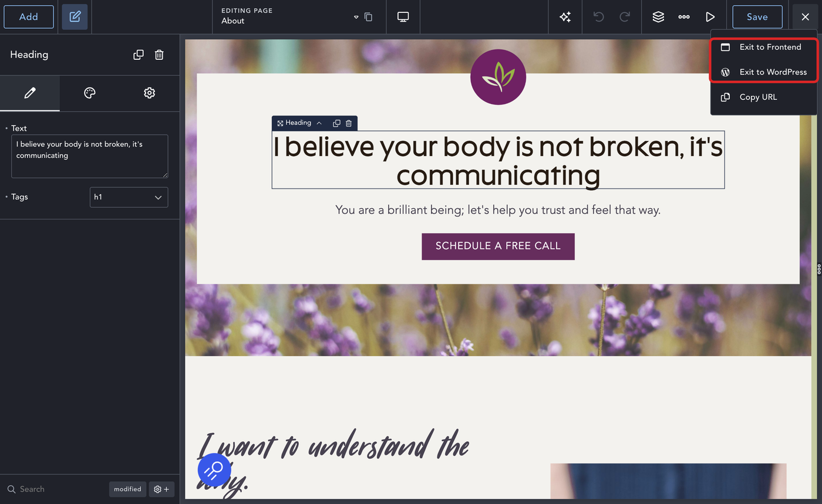Switch to the advanced gear tab
Image resolution: width=822 pixels, height=504 pixels.
pos(150,93)
